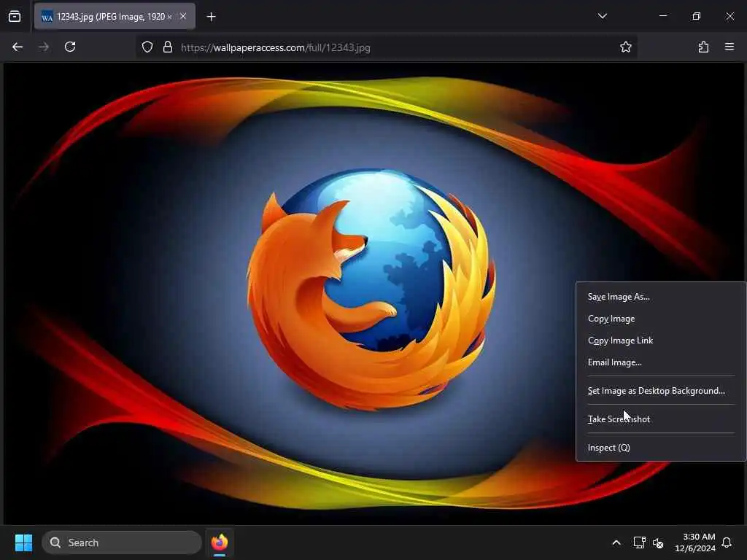747x560 pixels.
Task: Go back to the previous page
Action: coord(18,47)
